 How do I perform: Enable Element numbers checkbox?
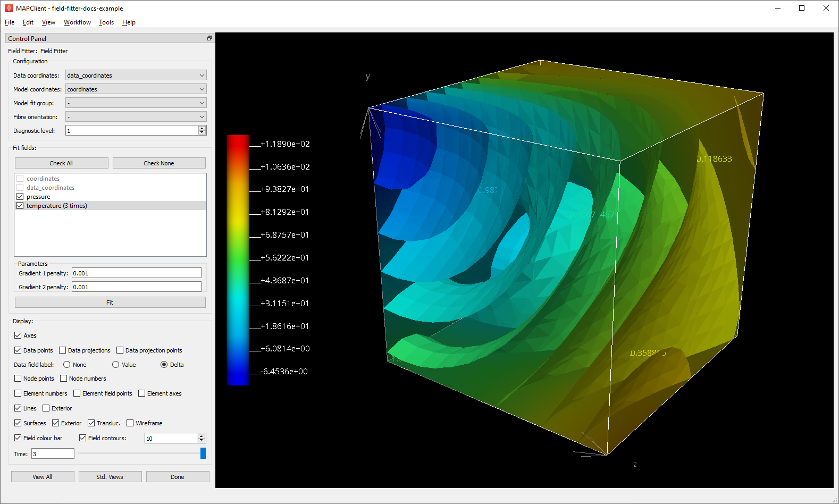click(x=18, y=393)
